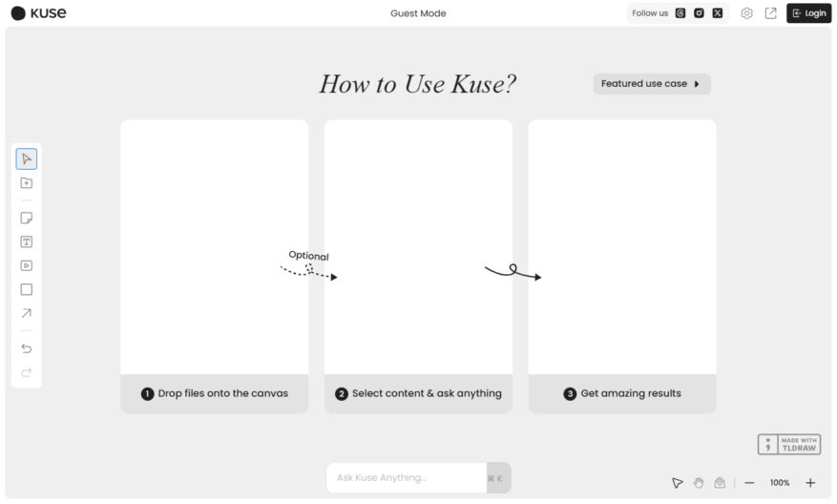Select the video embed tool
This screenshot has width=837, height=504.
tap(26, 265)
